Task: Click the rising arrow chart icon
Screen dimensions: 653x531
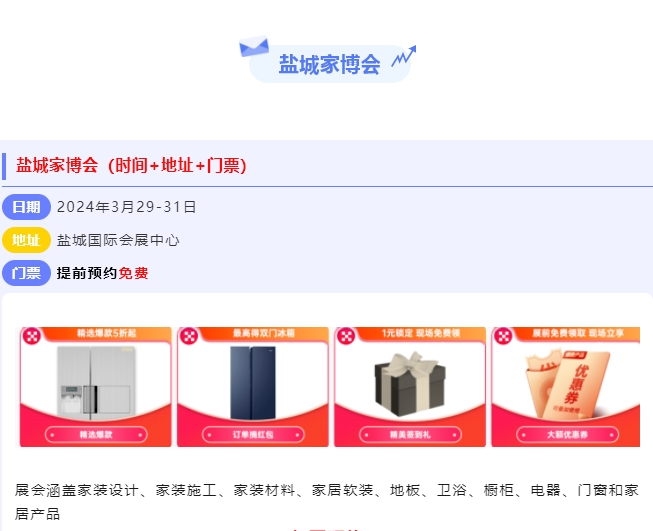Action: 404,56
